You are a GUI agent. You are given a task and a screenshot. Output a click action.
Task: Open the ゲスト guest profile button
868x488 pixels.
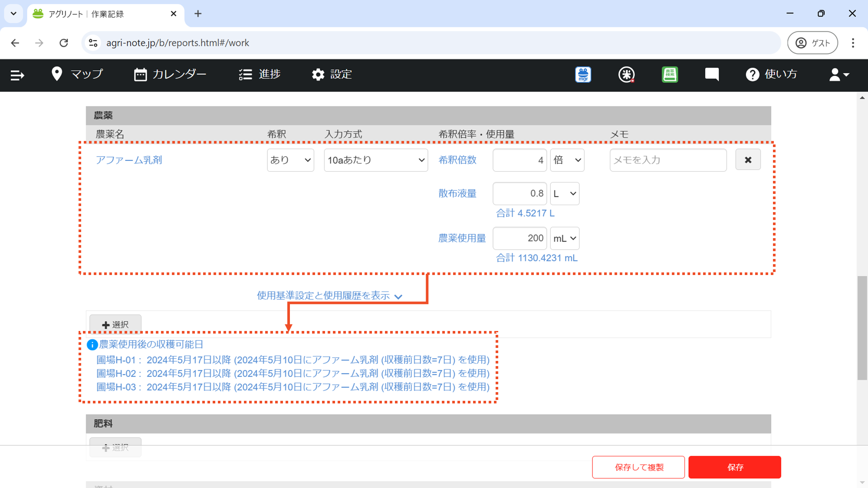[x=812, y=43]
